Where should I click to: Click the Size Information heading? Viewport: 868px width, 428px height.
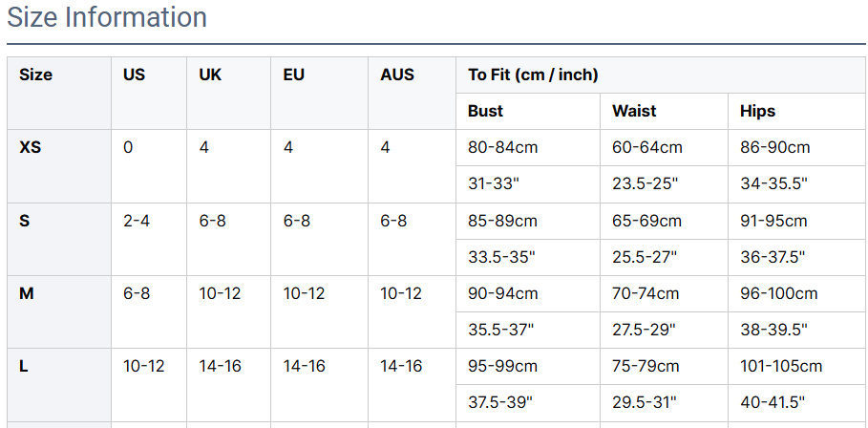click(x=107, y=17)
